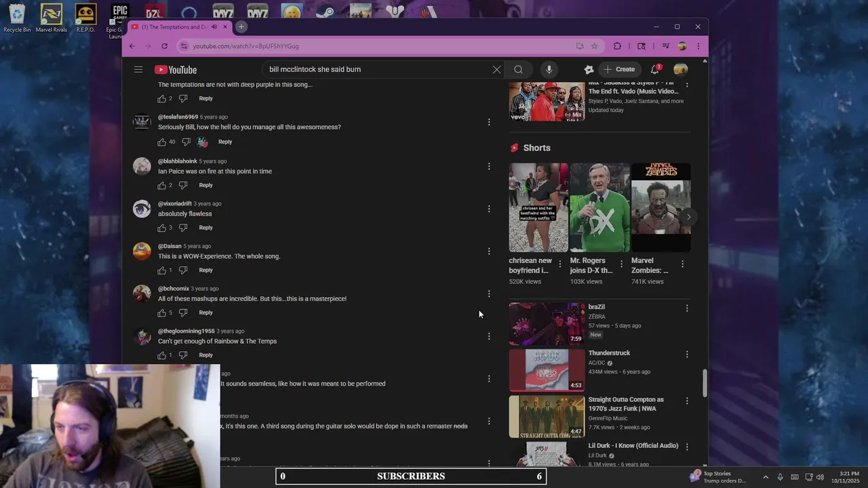Go to YouTube home via logo

[176, 70]
